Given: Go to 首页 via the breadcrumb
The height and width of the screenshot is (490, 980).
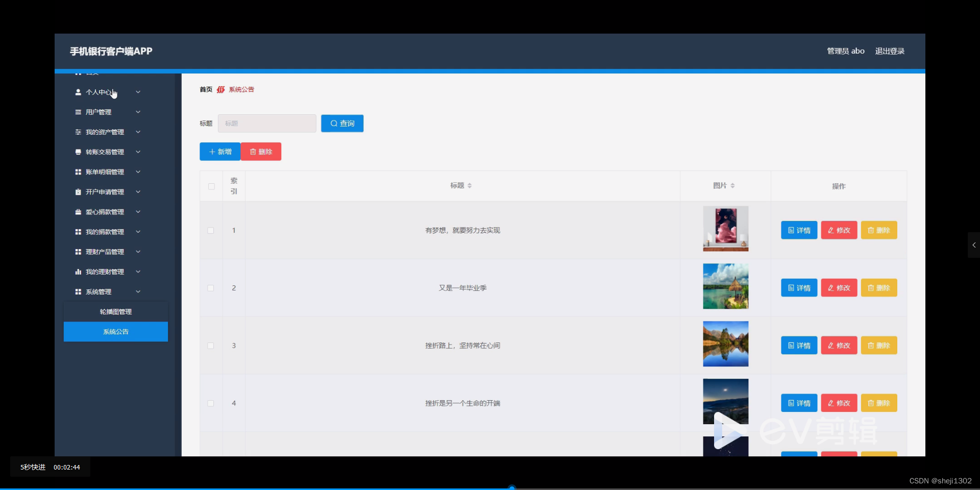Looking at the screenshot, I should pos(206,89).
